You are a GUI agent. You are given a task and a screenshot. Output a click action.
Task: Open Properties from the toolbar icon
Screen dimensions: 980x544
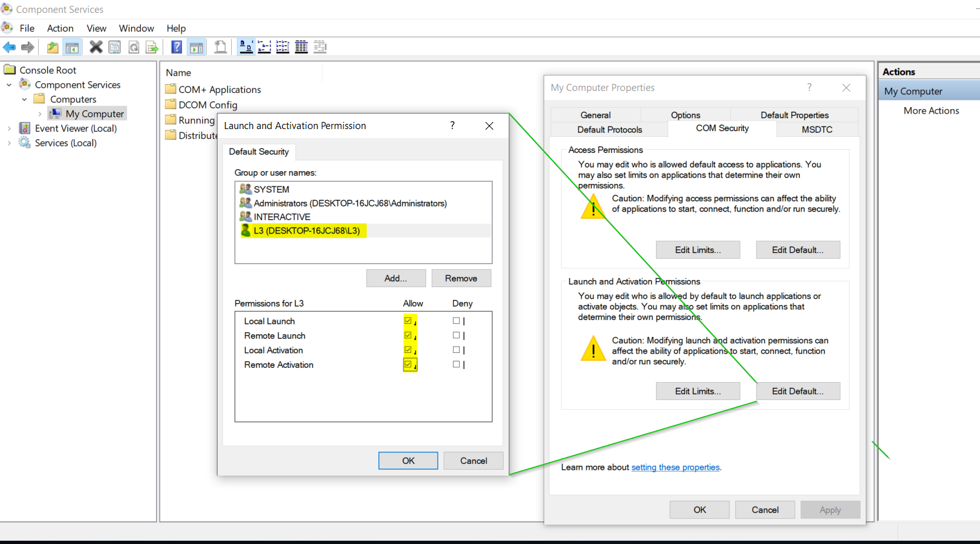[x=115, y=47]
